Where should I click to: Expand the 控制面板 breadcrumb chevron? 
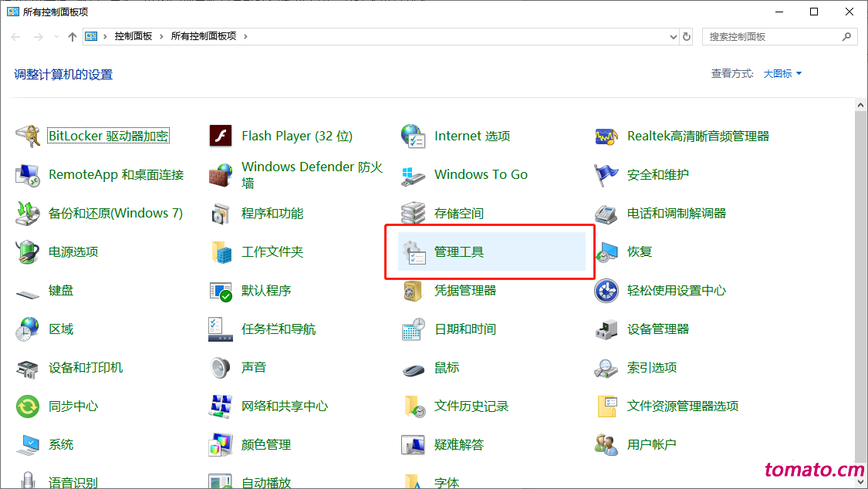[x=161, y=36]
